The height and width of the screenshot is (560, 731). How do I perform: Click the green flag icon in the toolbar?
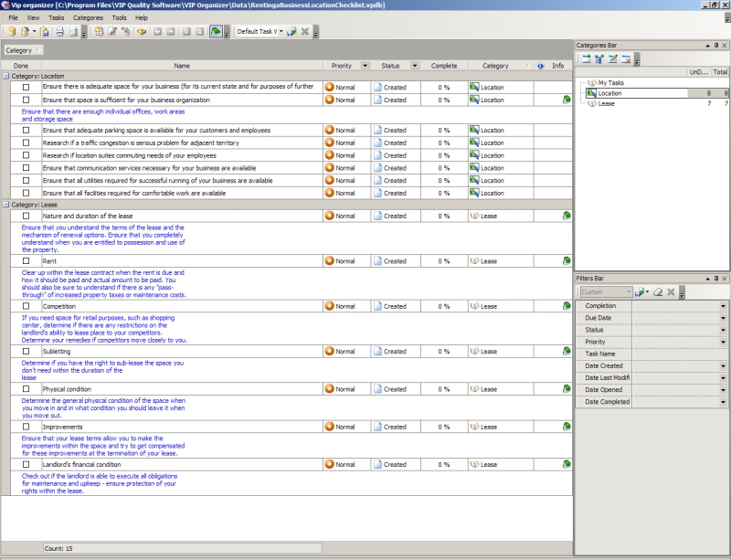click(215, 31)
